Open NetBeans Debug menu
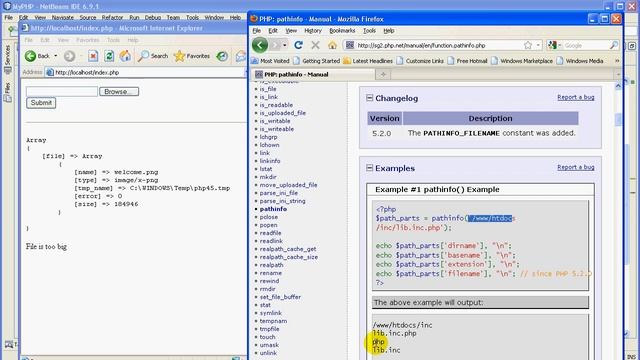This screenshot has height=360, width=640. 153,18
